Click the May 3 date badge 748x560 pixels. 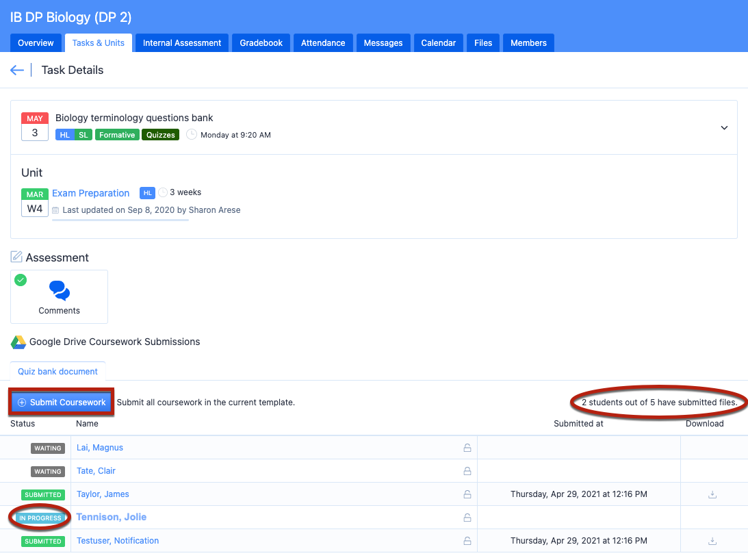(x=35, y=127)
